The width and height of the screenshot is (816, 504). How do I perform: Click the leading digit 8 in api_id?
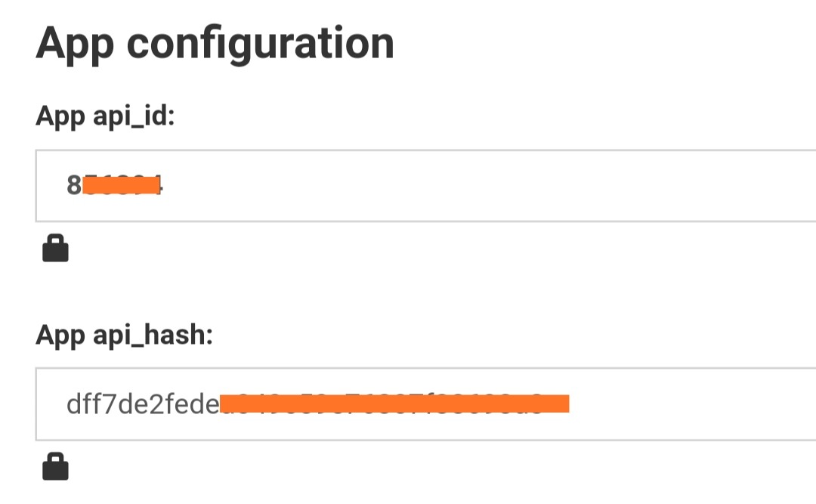[74, 185]
